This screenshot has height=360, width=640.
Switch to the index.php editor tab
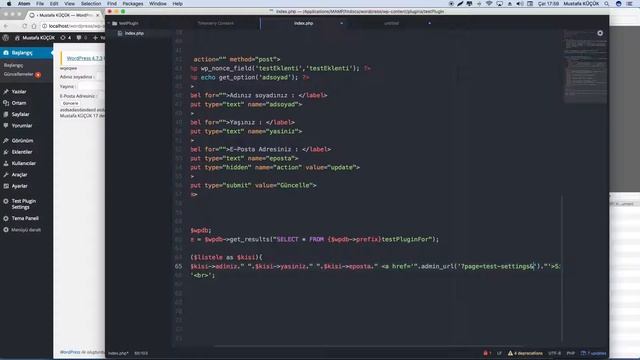click(x=303, y=23)
